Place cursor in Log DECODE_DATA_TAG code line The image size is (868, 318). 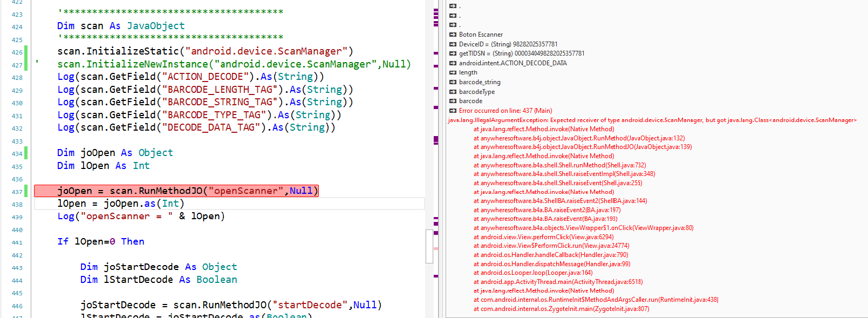coord(196,127)
